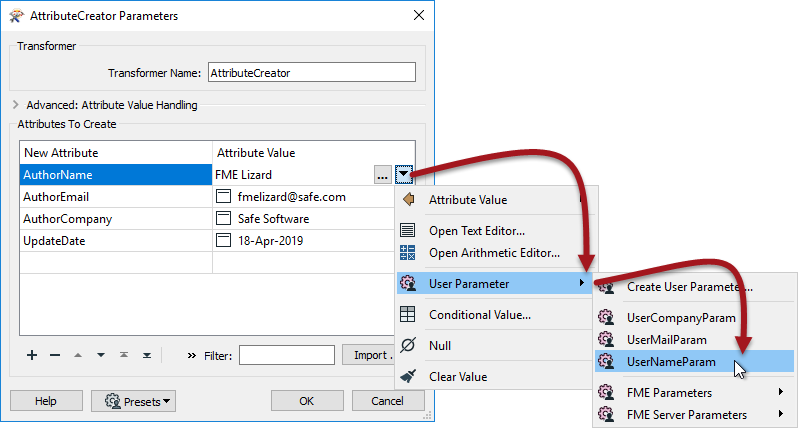This screenshot has height=428, width=798.
Task: Remove selected attribute with minus icon
Action: (55, 355)
